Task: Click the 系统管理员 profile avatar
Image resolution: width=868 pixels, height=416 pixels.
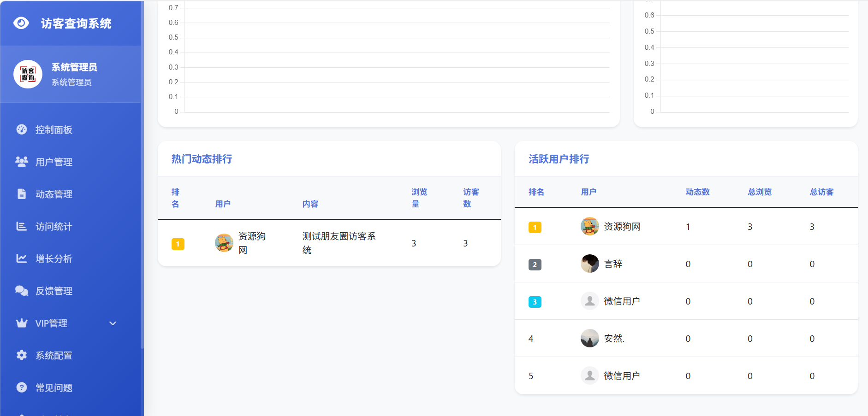Action: pyautogui.click(x=28, y=74)
